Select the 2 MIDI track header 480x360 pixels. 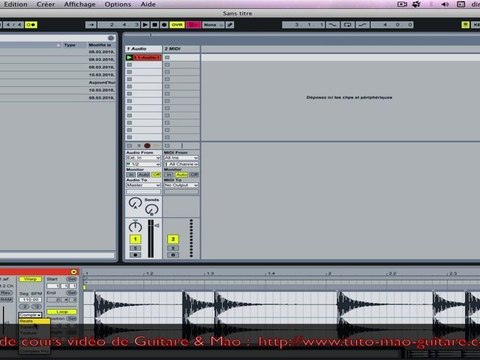[181, 49]
